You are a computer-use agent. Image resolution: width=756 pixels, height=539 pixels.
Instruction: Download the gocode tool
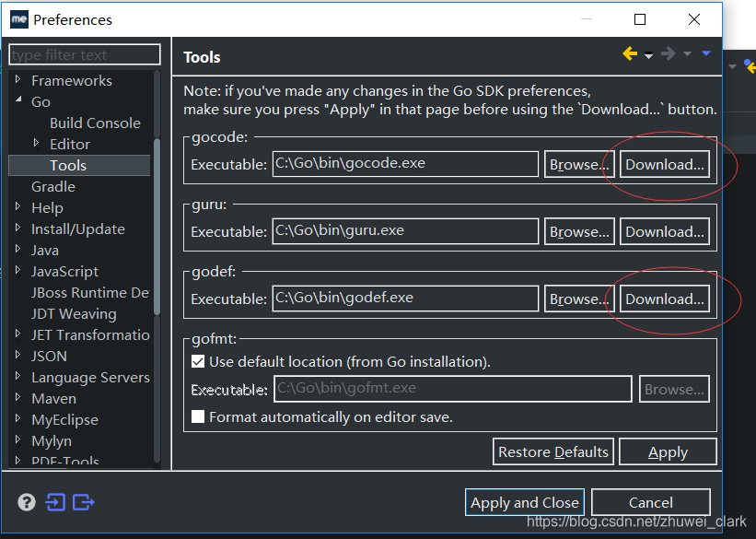[664, 164]
